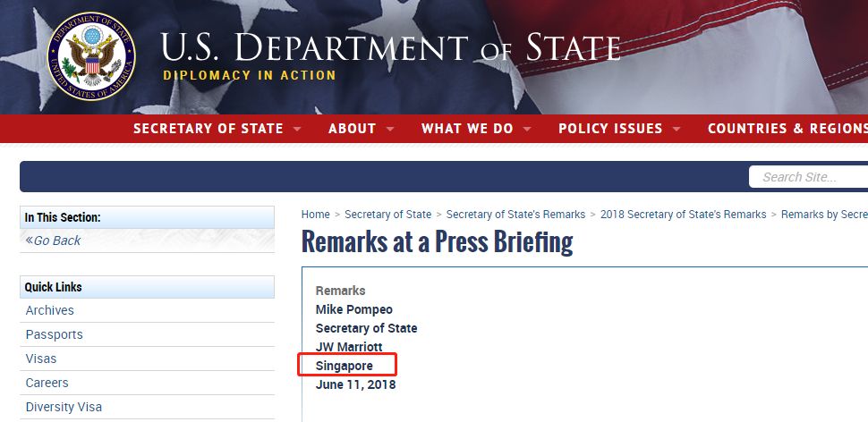Open Secretary of State breadcrumb link

(x=387, y=215)
